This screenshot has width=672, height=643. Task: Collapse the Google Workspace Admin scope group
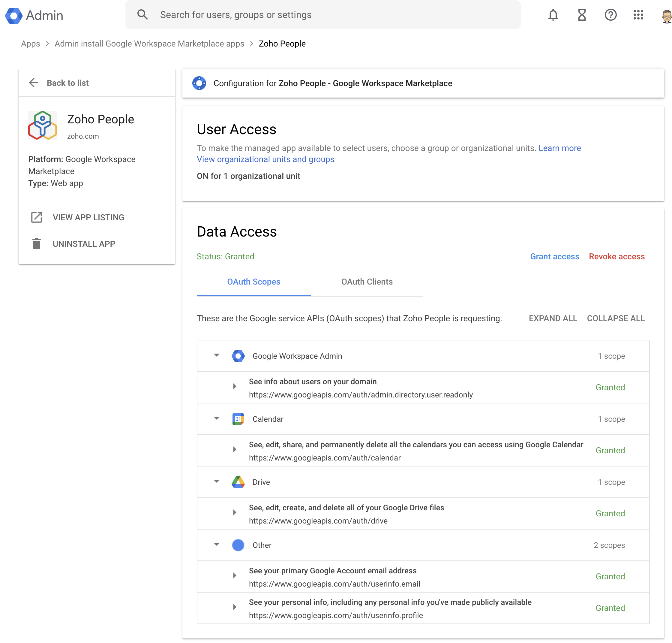click(x=217, y=355)
